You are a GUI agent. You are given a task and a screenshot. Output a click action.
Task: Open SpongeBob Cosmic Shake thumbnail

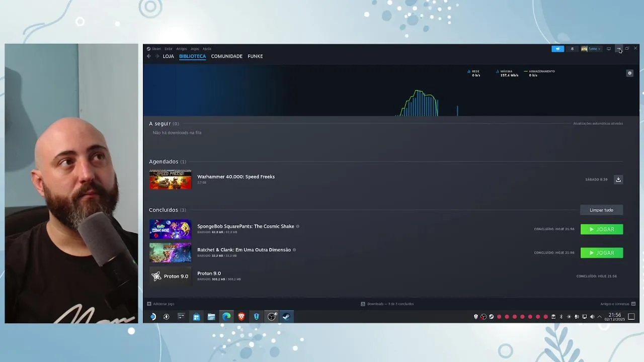(x=171, y=229)
